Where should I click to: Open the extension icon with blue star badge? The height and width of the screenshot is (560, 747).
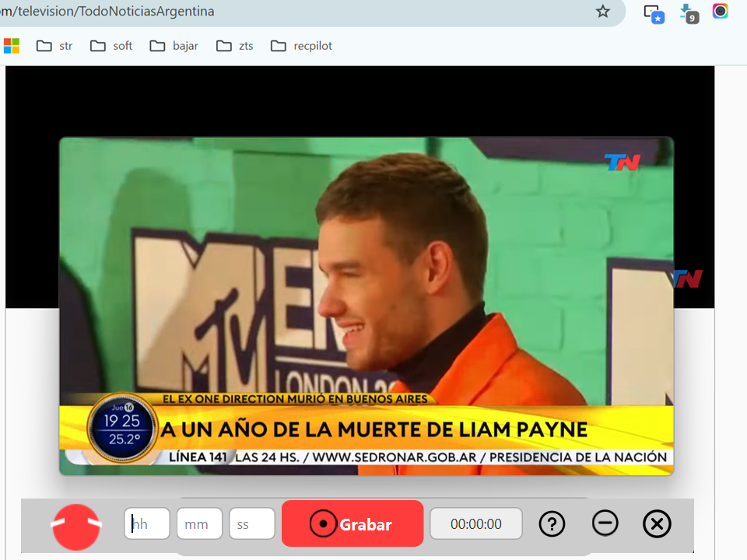coord(653,12)
